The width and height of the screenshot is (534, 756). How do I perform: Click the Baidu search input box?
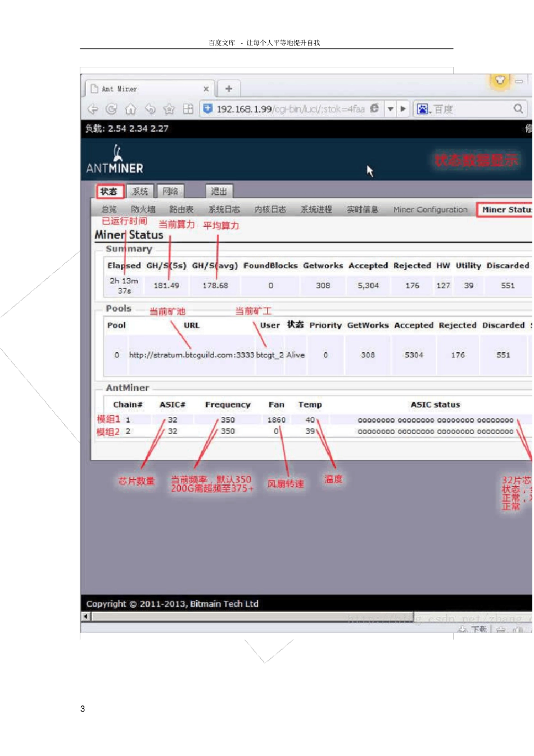point(472,109)
